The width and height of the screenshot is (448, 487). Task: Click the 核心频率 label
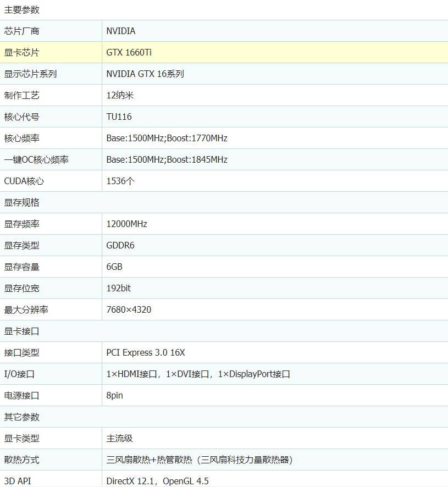click(22, 138)
